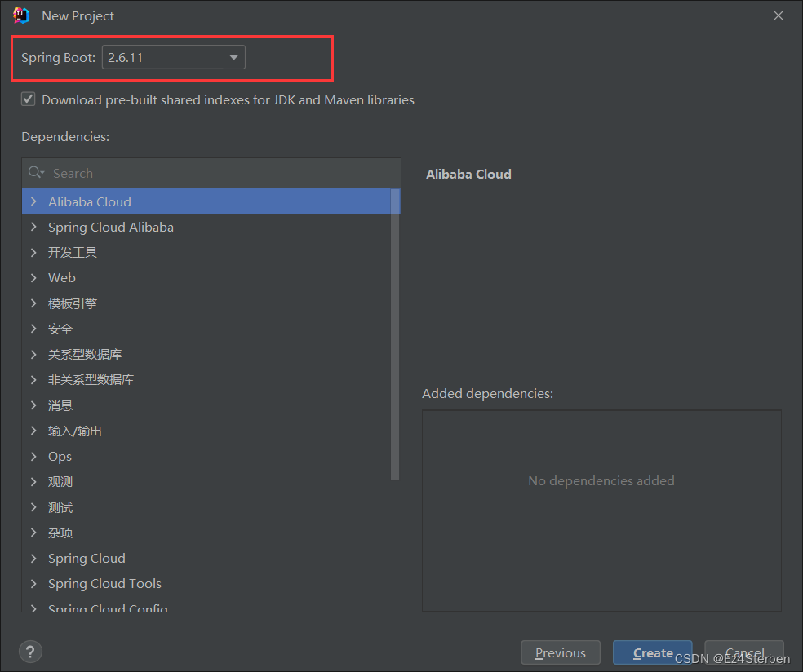Expand the 关系型数据库 category chevron
803x672 pixels.
pos(33,354)
